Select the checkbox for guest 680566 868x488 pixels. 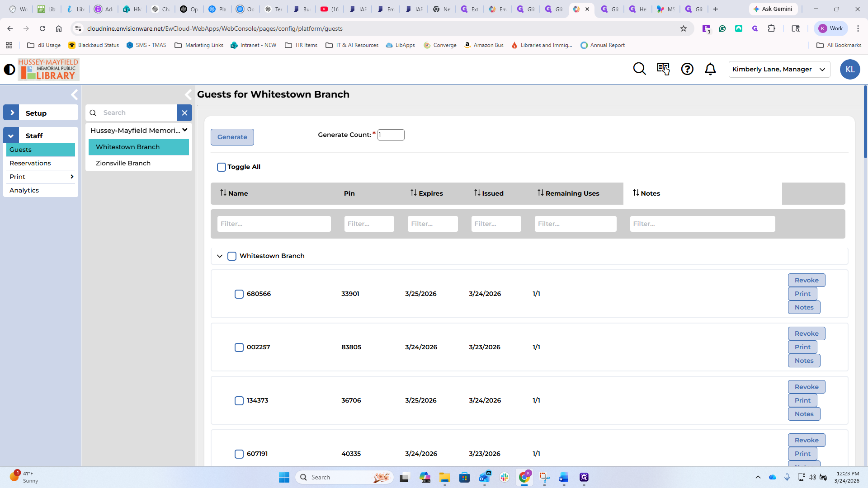click(239, 294)
